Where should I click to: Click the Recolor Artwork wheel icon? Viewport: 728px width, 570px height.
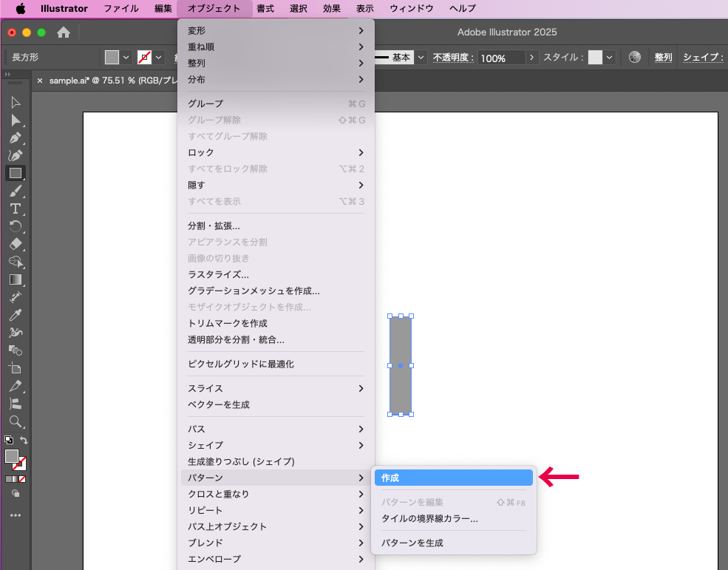point(635,57)
